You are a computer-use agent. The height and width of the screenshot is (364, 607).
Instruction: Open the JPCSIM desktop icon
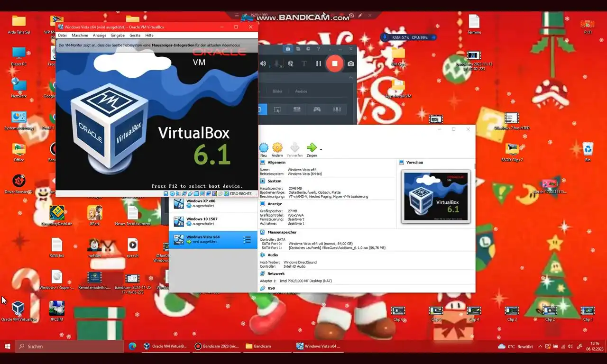(57, 311)
